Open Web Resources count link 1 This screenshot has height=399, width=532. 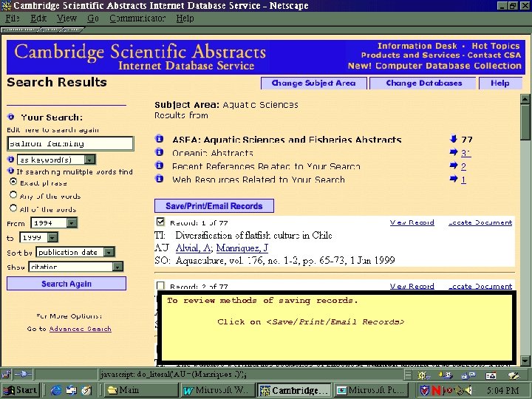click(x=463, y=180)
